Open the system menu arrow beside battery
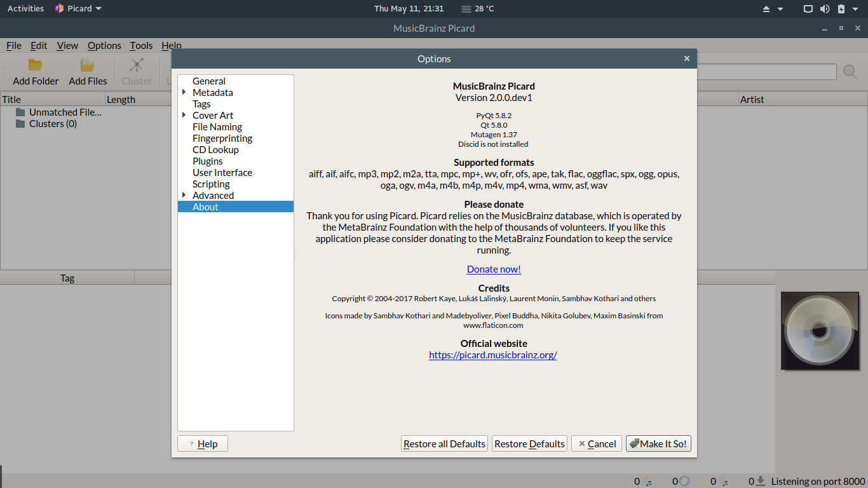 coord(855,9)
